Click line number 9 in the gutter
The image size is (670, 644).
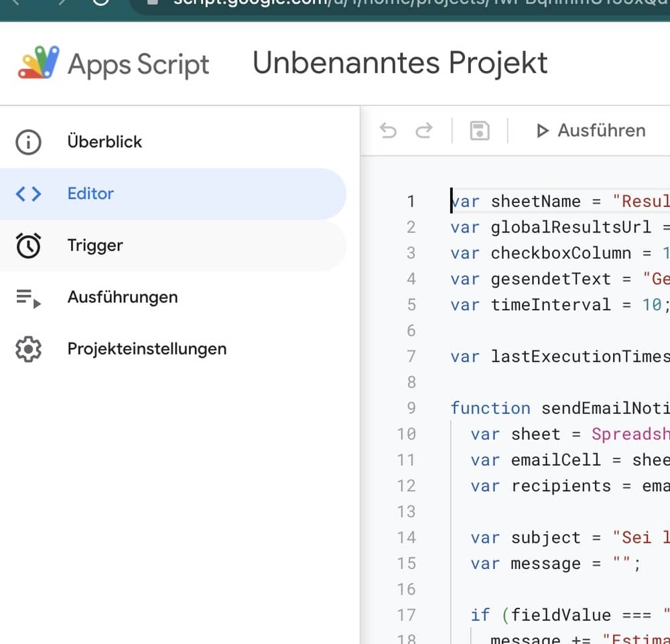tap(411, 408)
